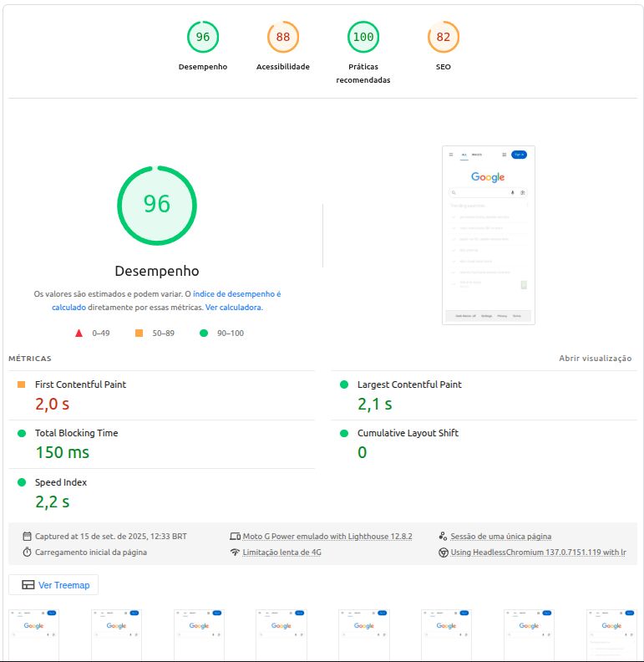Select the Práticas recomendadas gauge showing 100

tap(363, 37)
